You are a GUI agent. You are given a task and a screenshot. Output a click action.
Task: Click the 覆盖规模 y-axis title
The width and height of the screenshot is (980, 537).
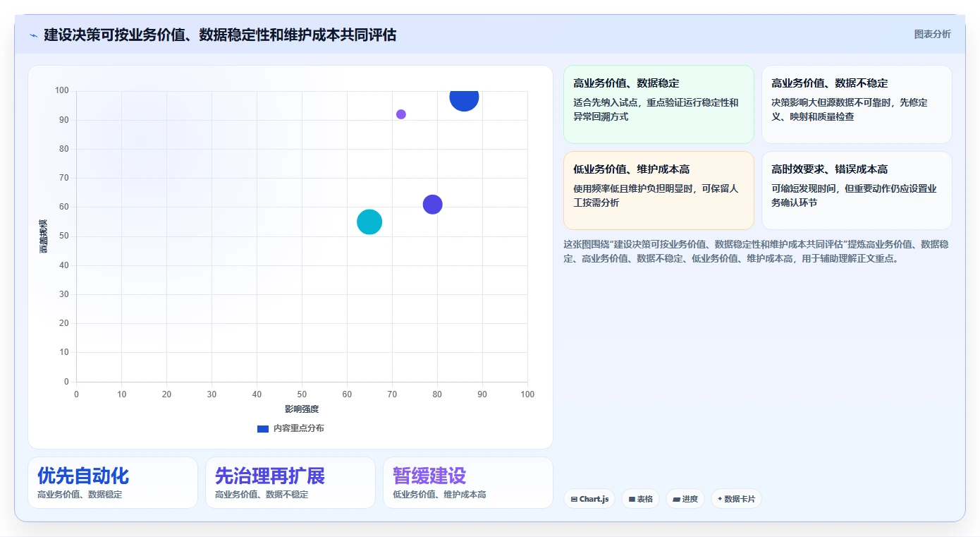click(43, 236)
